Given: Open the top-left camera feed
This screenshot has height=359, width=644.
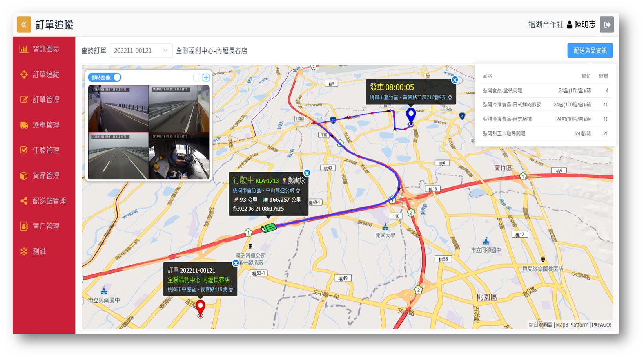Looking at the screenshot, I should [x=118, y=109].
